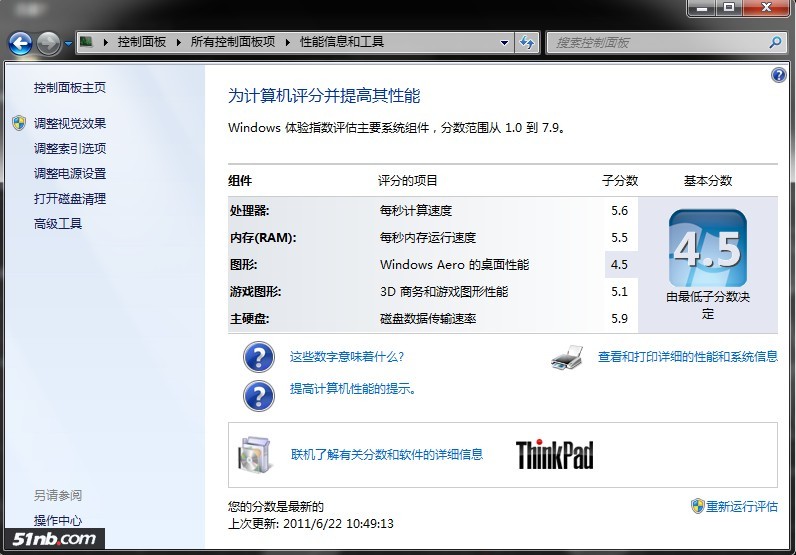Open 调整索引选项 link

pos(70,148)
